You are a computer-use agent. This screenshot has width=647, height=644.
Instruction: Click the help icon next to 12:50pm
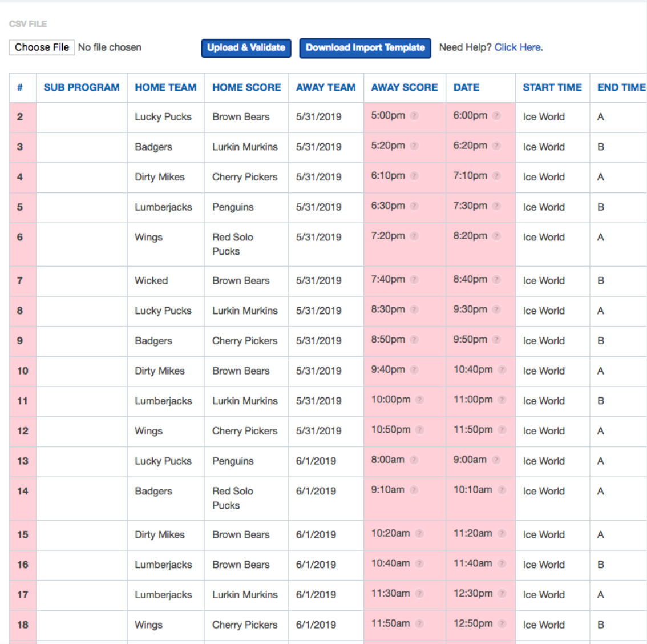coord(502,624)
